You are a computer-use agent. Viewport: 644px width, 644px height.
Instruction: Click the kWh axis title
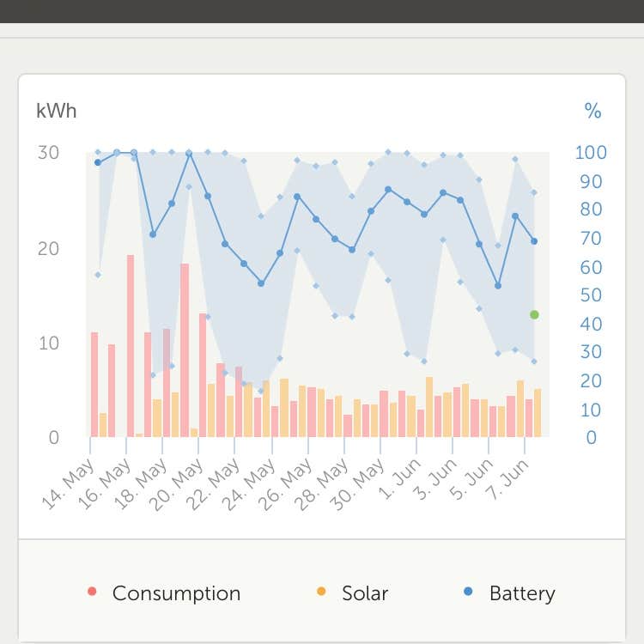pos(56,111)
